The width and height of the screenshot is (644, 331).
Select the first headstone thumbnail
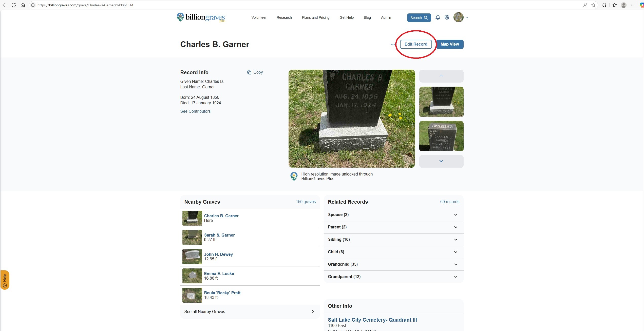point(441,102)
